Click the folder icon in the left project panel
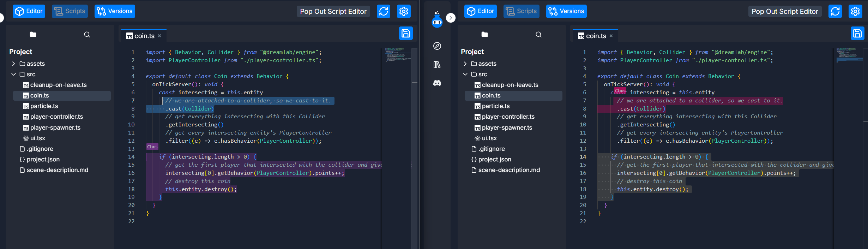This screenshot has width=868, height=249. pos(33,34)
